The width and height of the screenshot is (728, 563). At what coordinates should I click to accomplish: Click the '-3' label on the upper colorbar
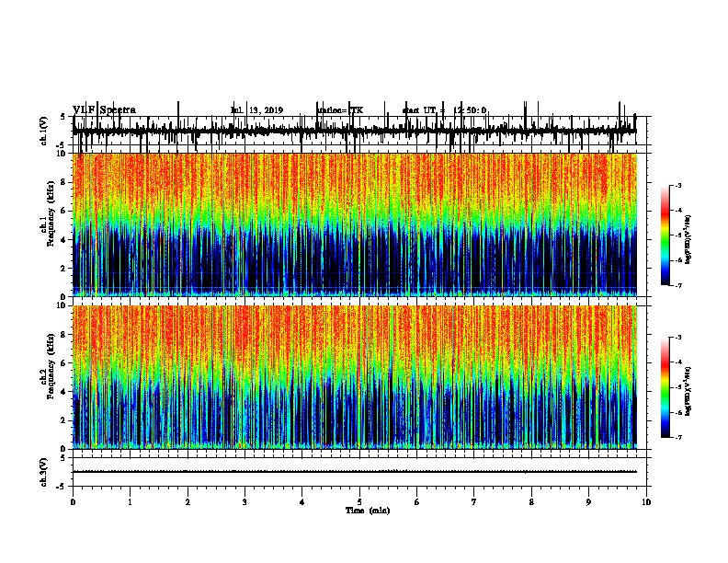tap(677, 185)
